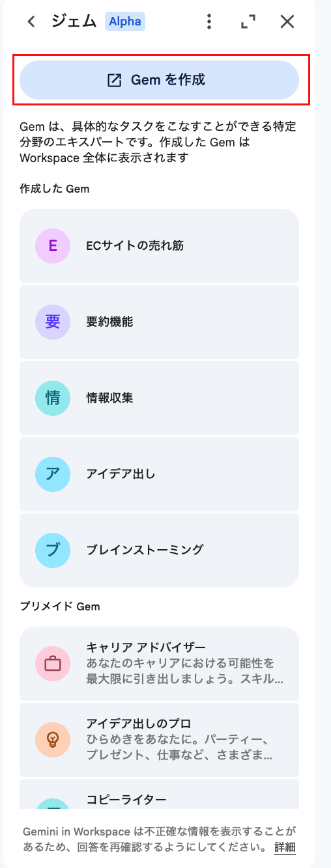Image resolution: width=331 pixels, height=868 pixels.
Task: Open キャリア アドバイザー premade Gem
Action: (x=159, y=664)
